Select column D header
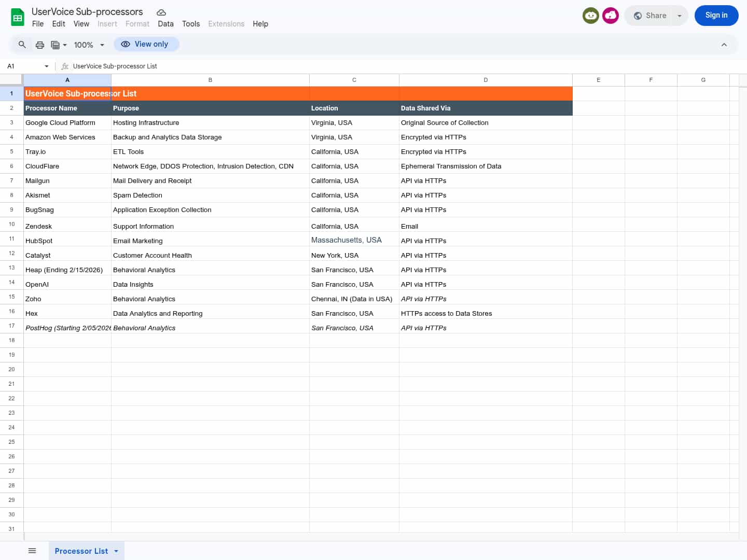 click(x=486, y=80)
